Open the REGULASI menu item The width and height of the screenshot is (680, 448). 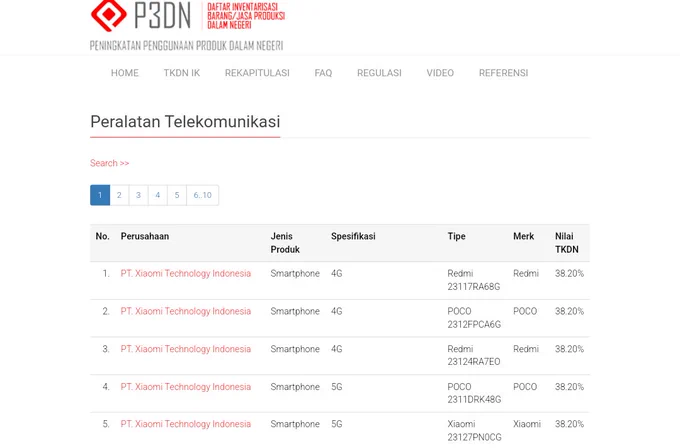[x=379, y=73]
